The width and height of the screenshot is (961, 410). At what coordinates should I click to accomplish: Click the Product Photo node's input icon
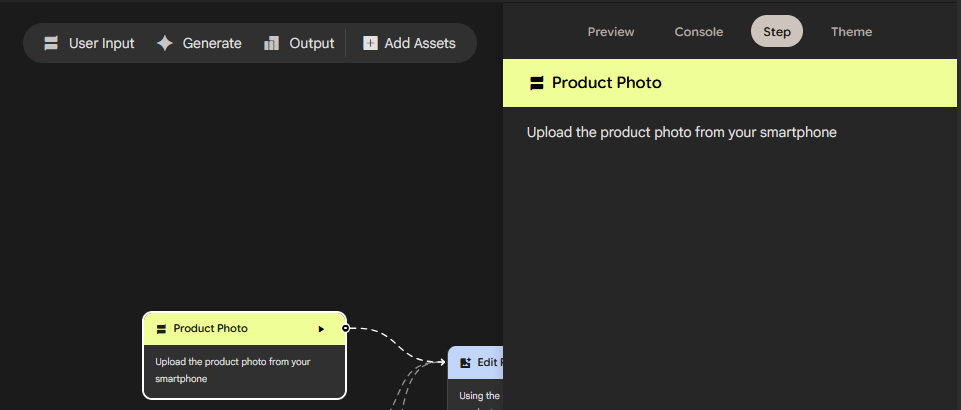[161, 329]
